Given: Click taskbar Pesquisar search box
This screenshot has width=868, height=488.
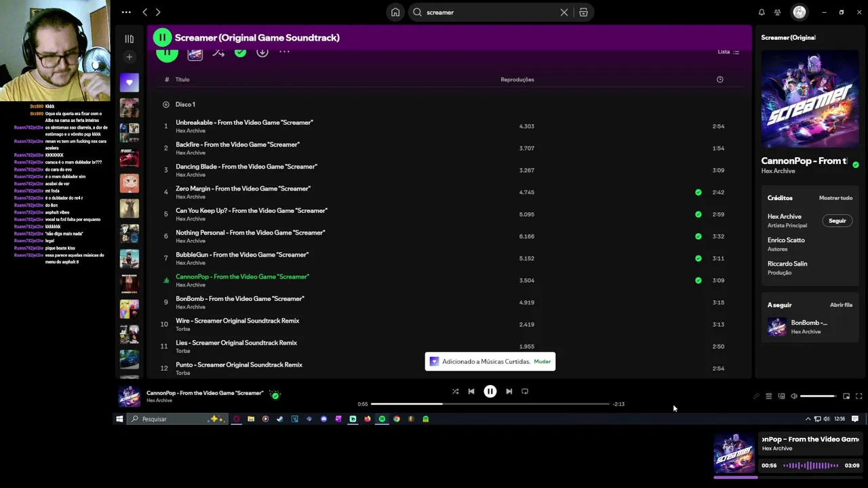Looking at the screenshot, I should (x=178, y=419).
